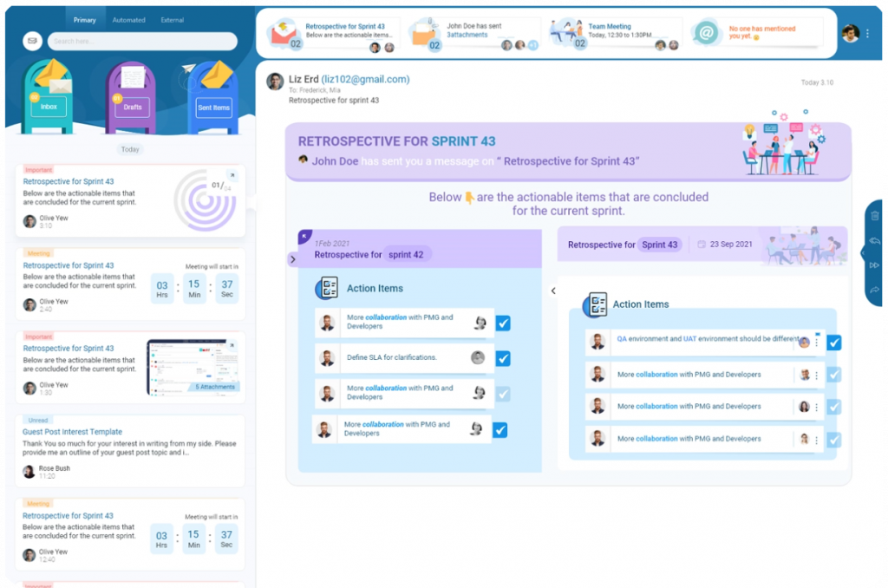Click the orange attachments folder icon

(x=423, y=33)
